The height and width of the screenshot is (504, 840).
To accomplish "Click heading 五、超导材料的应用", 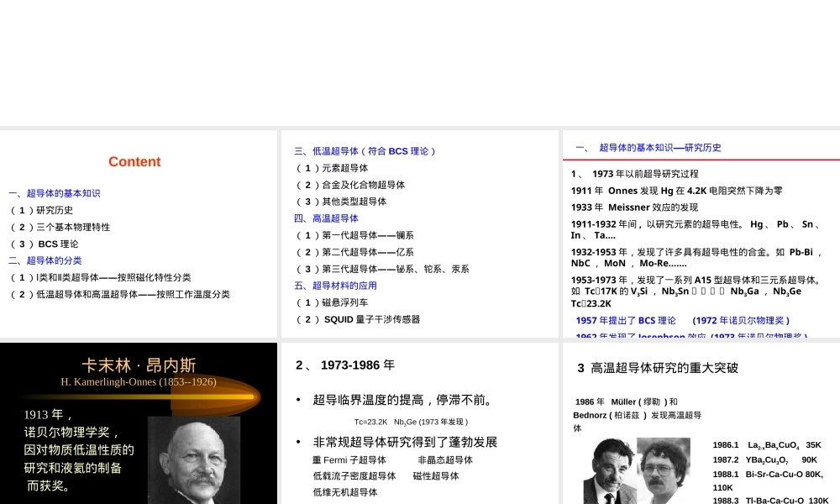I will pyautogui.click(x=335, y=286).
